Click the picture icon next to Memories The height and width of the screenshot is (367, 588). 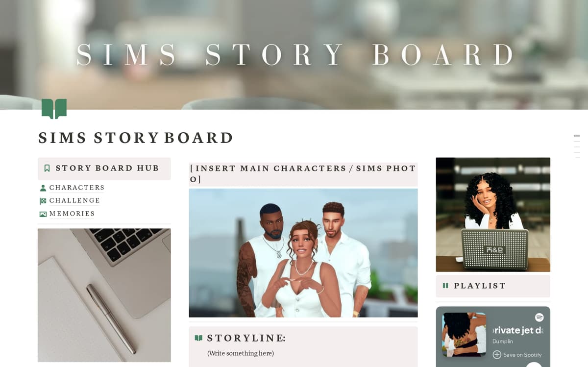point(43,214)
